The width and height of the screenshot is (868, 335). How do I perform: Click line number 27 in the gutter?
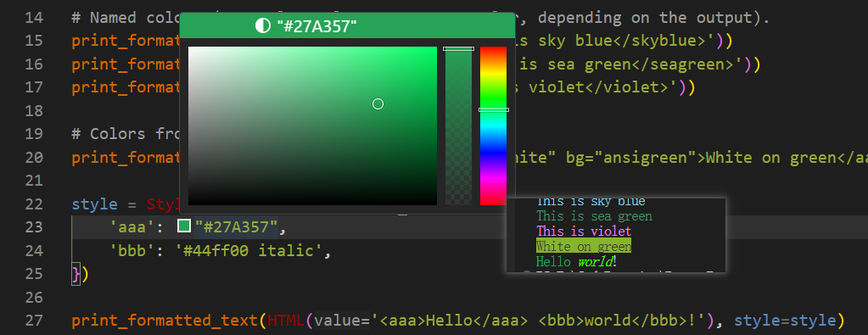point(34,321)
